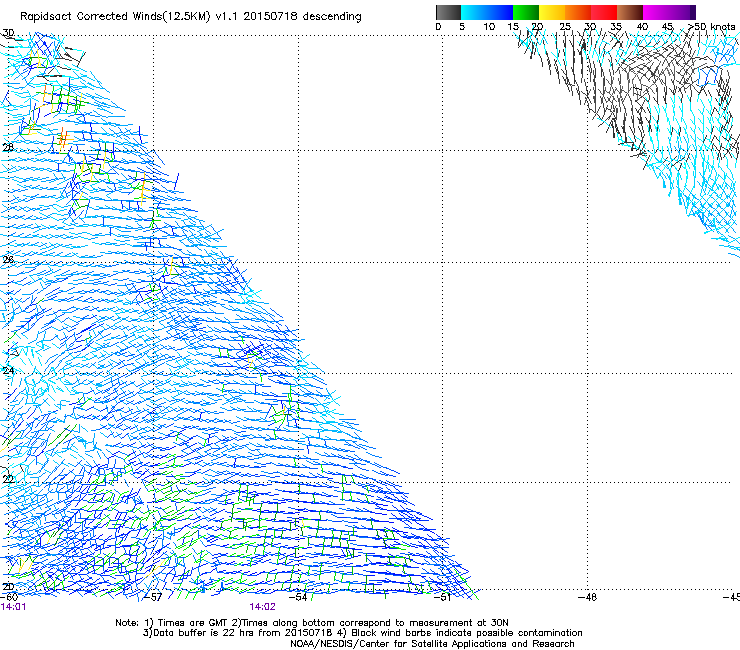Click the yellow 20-25 knots legend swatch
740x650 pixels.
pos(552,12)
